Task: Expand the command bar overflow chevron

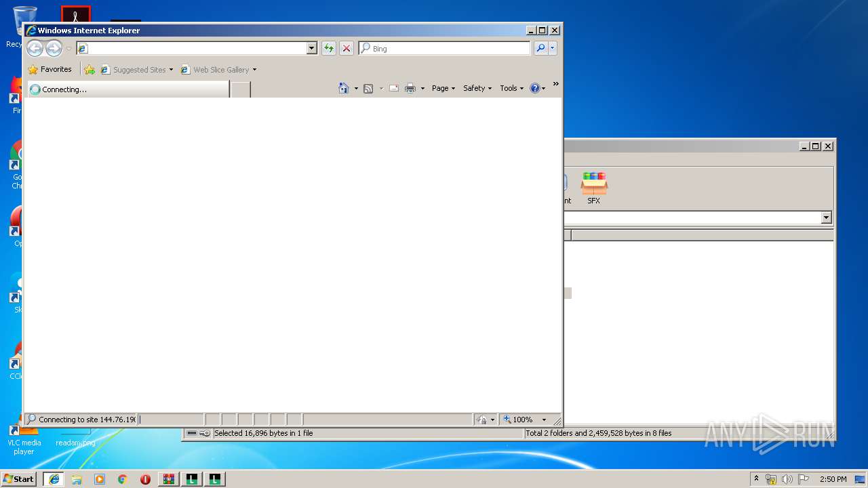Action: pyautogui.click(x=555, y=84)
